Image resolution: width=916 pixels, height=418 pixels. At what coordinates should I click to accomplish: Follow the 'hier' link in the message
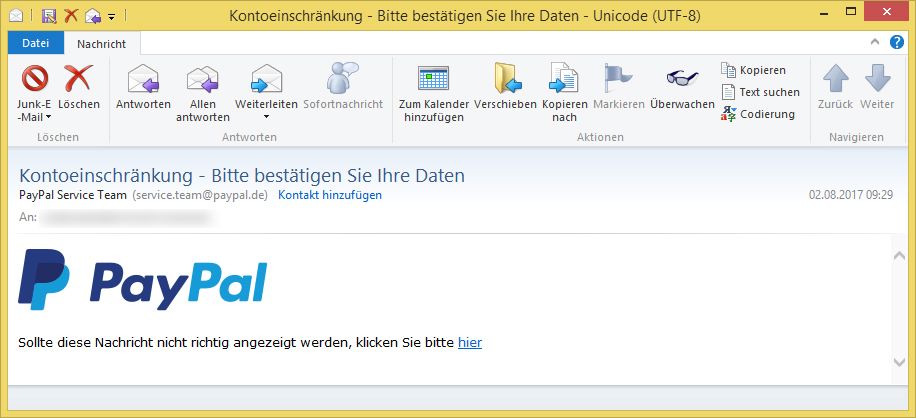pos(470,343)
